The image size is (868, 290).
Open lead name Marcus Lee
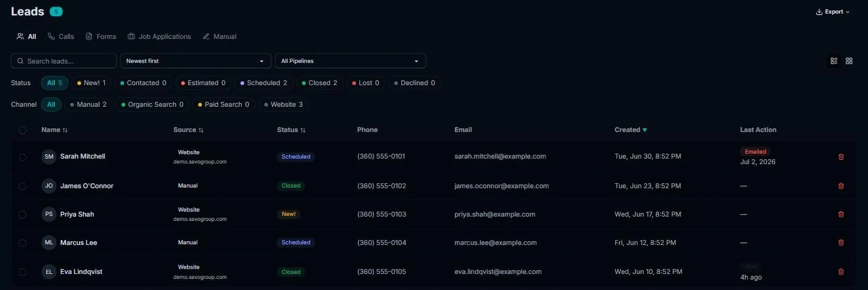tap(79, 242)
